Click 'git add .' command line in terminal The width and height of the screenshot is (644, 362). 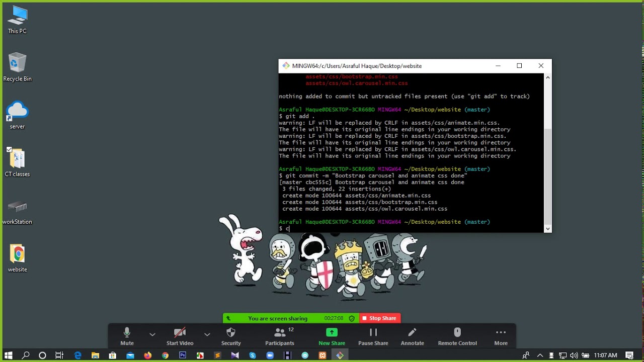click(x=297, y=116)
